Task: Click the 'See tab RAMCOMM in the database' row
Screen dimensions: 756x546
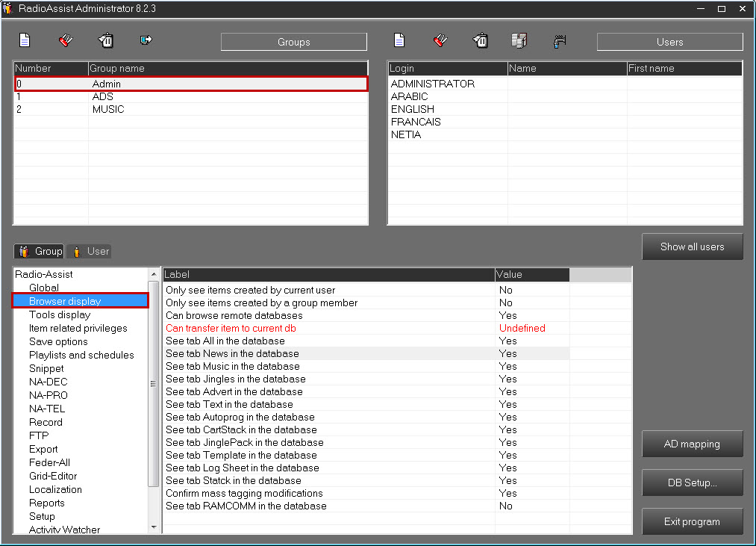Action: [x=246, y=506]
